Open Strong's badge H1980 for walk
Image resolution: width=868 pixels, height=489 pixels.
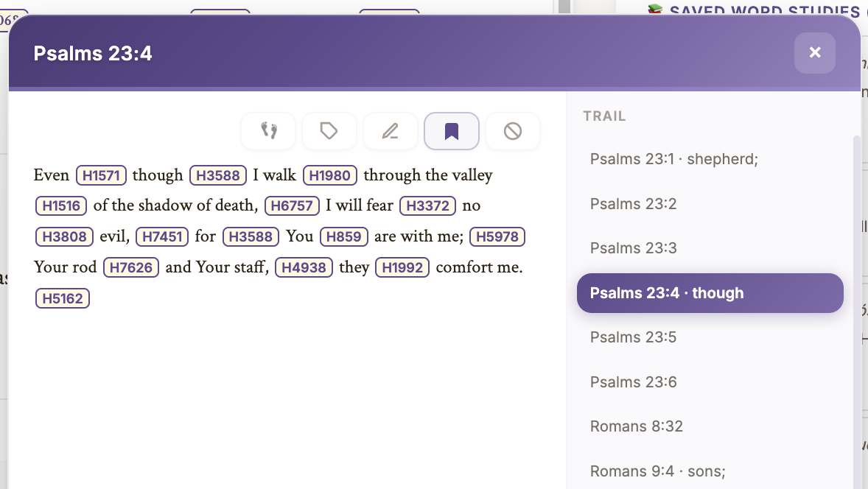(329, 175)
